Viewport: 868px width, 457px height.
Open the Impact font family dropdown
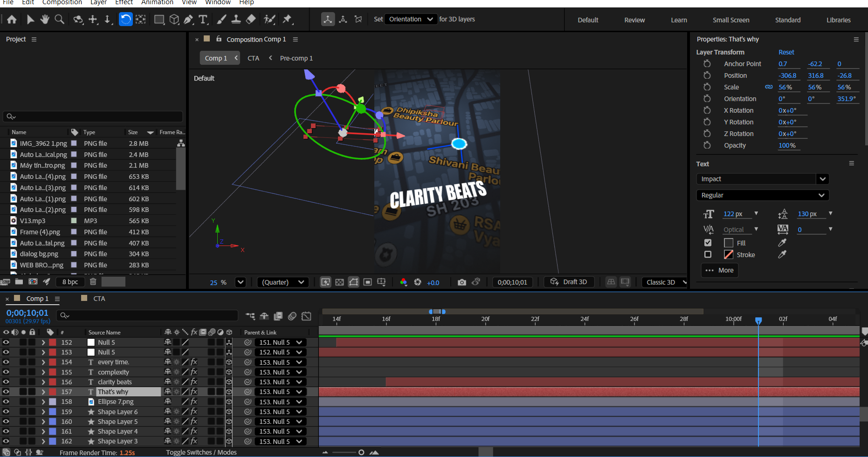(822, 179)
